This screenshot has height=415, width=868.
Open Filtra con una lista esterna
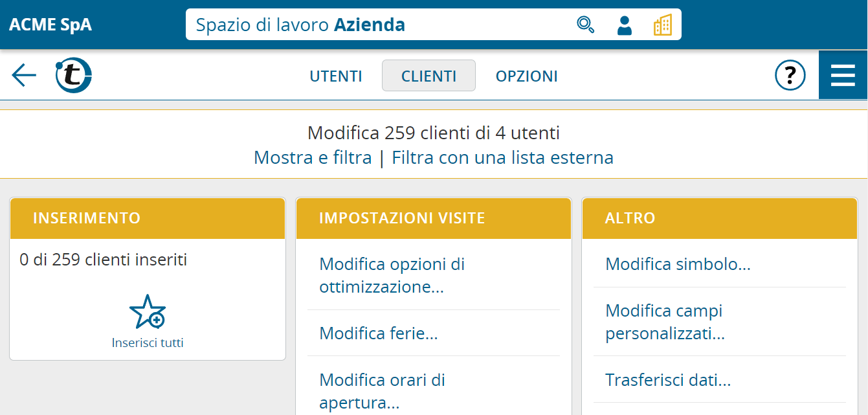click(503, 157)
